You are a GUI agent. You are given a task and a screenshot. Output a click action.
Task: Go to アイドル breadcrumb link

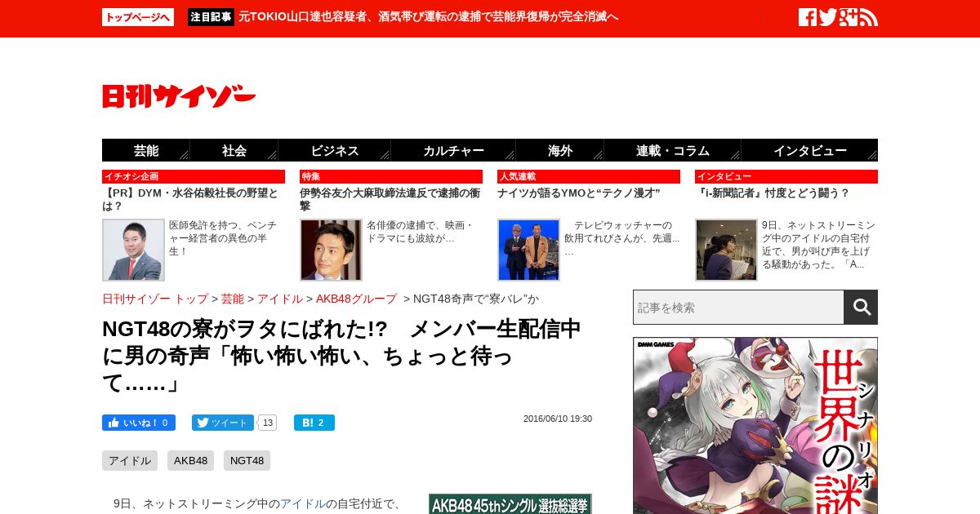tap(280, 299)
